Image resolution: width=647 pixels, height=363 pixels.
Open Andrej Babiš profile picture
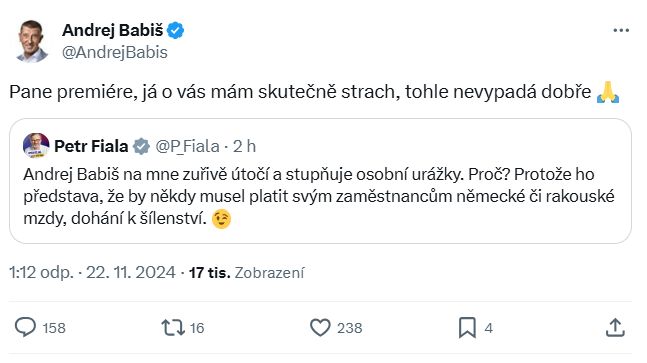coord(31,41)
